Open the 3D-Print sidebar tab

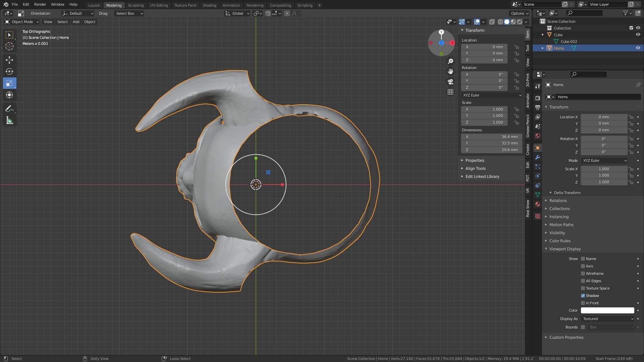(x=528, y=80)
